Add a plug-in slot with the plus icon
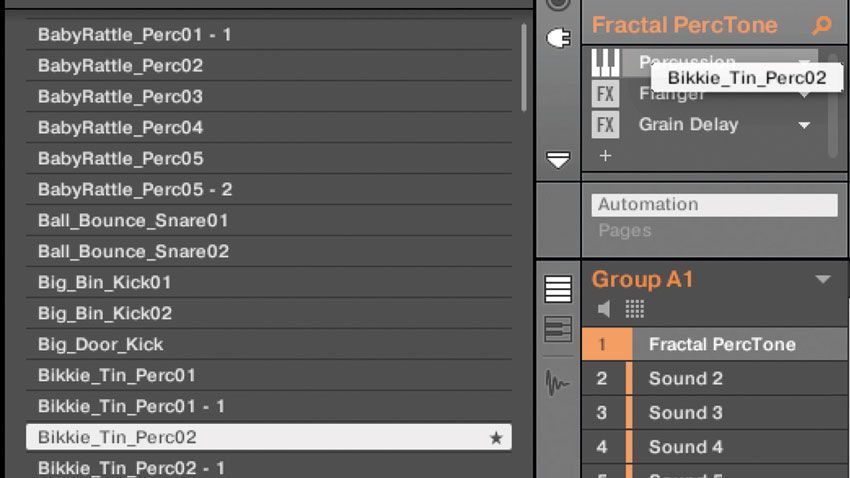Image resolution: width=850 pixels, height=478 pixels. coord(606,156)
